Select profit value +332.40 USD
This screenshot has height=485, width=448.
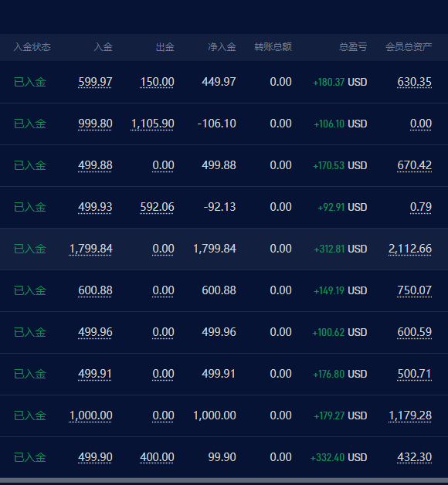point(339,458)
